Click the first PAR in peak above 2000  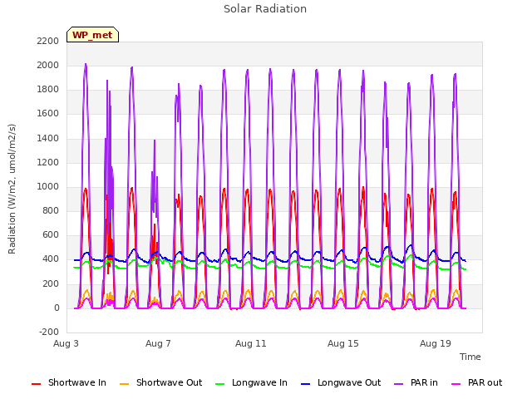coord(86,65)
